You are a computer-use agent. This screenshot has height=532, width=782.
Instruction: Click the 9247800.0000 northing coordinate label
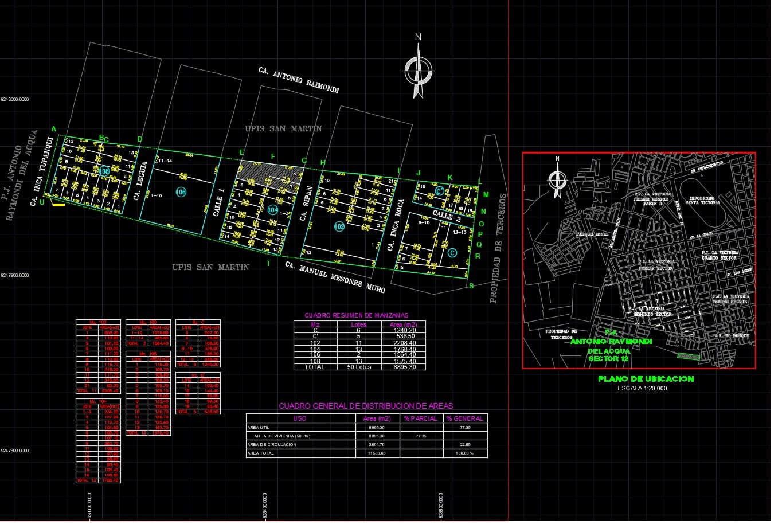15,451
